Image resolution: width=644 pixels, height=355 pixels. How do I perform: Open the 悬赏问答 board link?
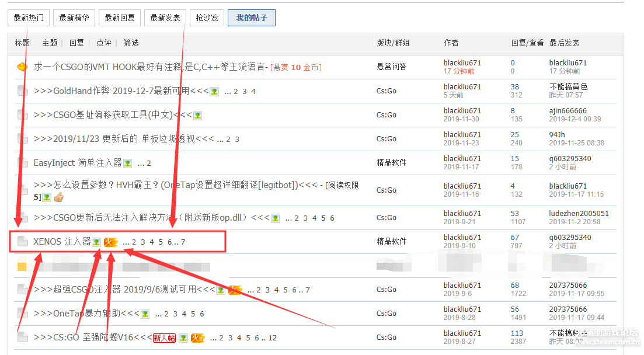point(391,67)
